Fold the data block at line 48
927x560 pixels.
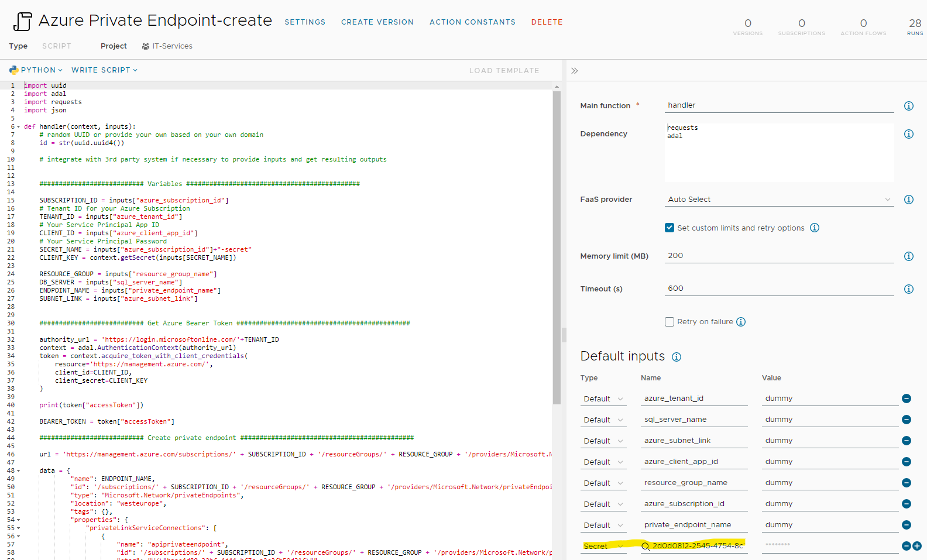pos(18,470)
